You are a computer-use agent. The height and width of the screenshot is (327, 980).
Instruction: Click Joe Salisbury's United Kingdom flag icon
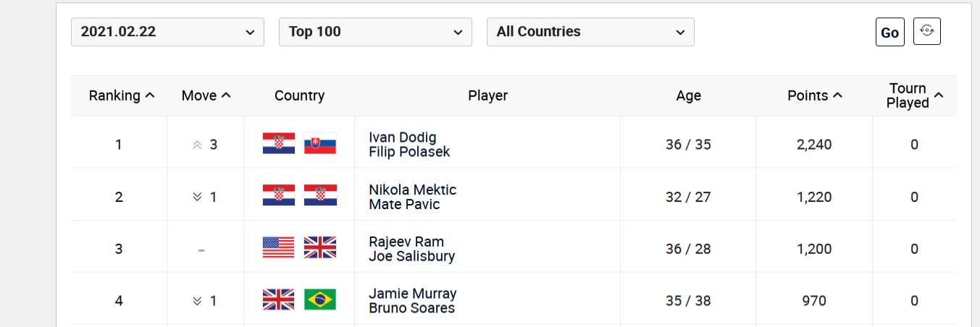pos(320,248)
